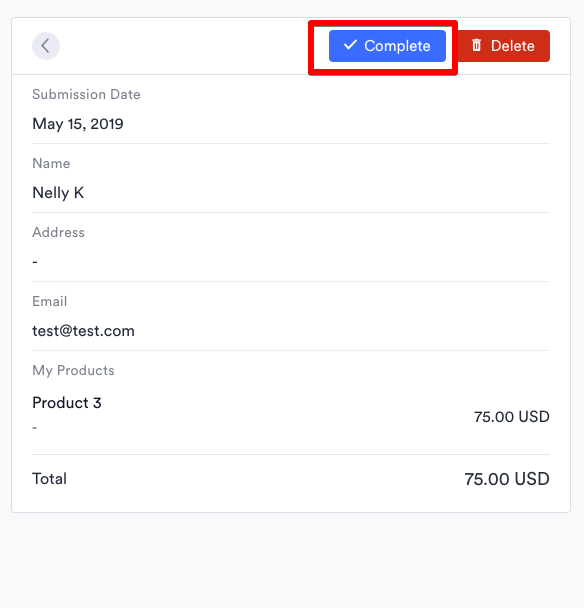The image size is (584, 608).
Task: Click the Complete button text
Action: 397,46
